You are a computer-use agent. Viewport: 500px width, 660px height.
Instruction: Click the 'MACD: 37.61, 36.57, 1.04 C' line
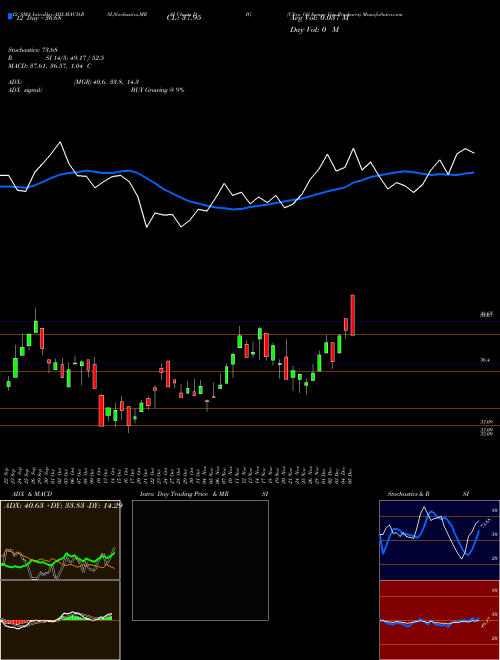pyautogui.click(x=50, y=66)
